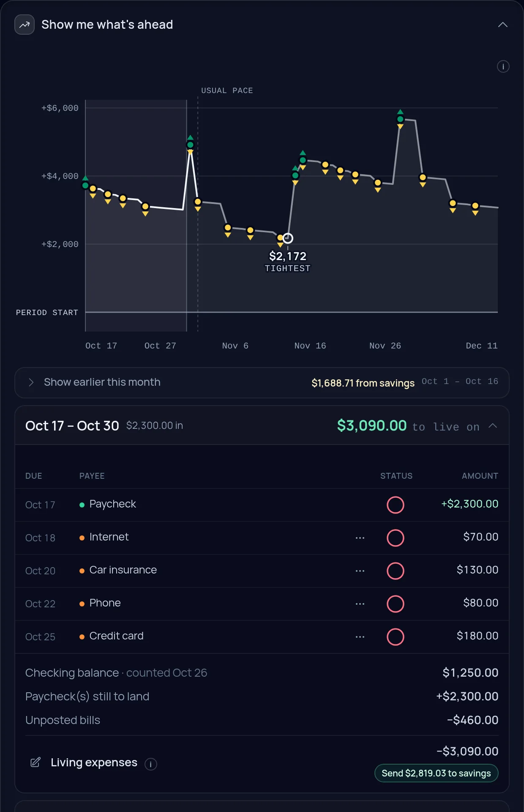The image size is (524, 812).
Task: Click the Paycheck(s) still to land label
Action: coord(87,697)
